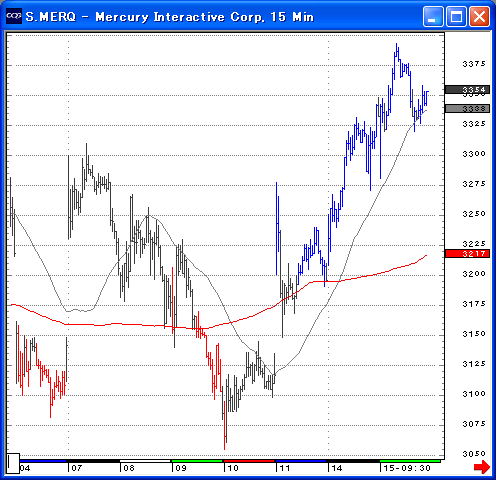Screen dimensions: 496x480
Task: Select the red 3217 price marker
Action: (x=467, y=254)
